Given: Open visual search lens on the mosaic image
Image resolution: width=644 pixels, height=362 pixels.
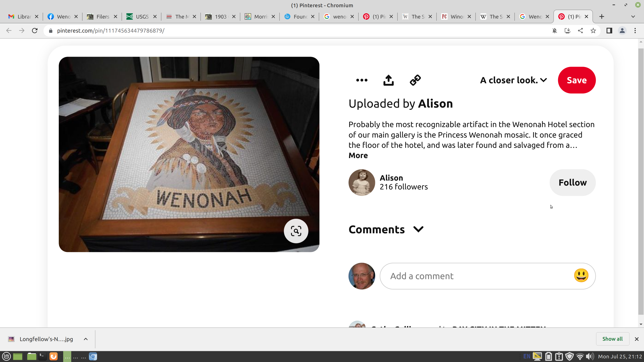Looking at the screenshot, I should pos(296,231).
